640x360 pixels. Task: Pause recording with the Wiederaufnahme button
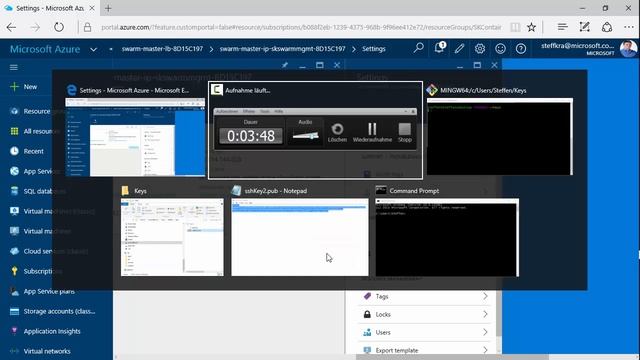(372, 133)
